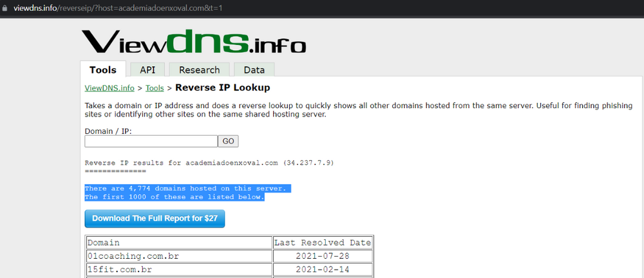
Task: Follow the ViewDNS.info breadcrumb link
Action: [x=109, y=88]
